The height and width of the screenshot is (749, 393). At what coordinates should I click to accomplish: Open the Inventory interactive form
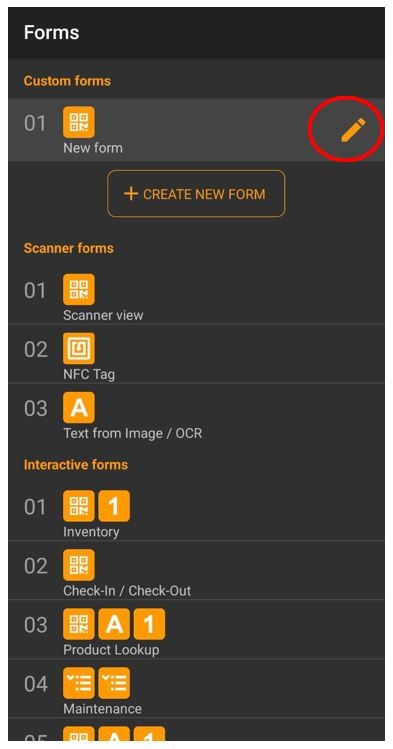coord(196,511)
